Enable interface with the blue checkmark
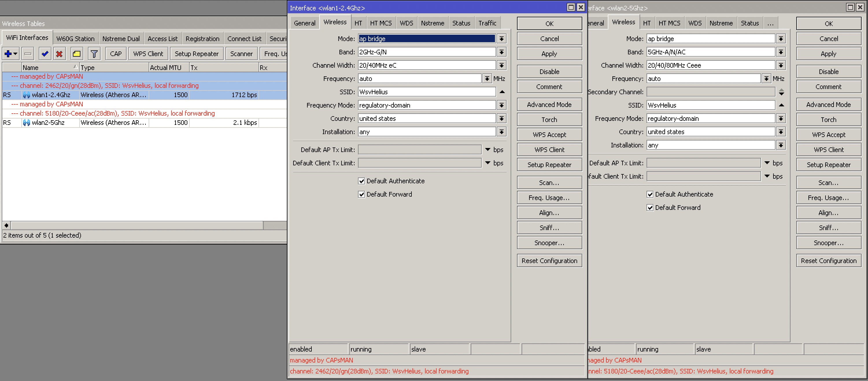 point(45,53)
